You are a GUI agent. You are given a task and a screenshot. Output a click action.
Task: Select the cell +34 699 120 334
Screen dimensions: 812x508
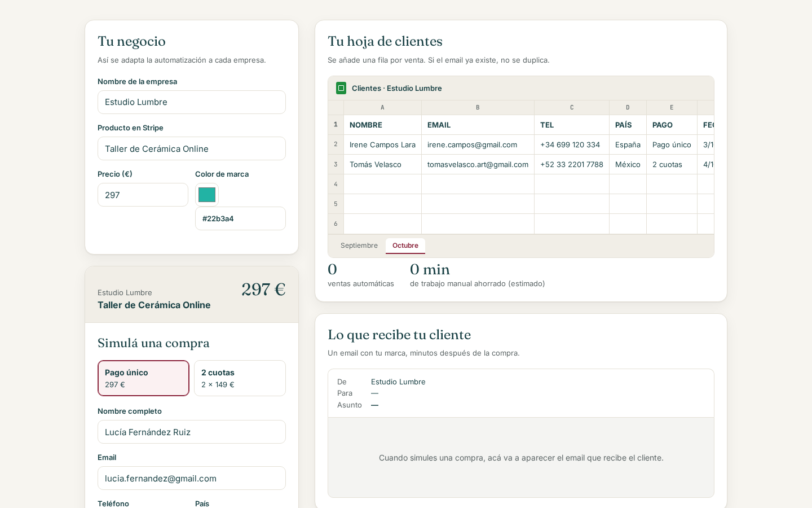[572, 144]
